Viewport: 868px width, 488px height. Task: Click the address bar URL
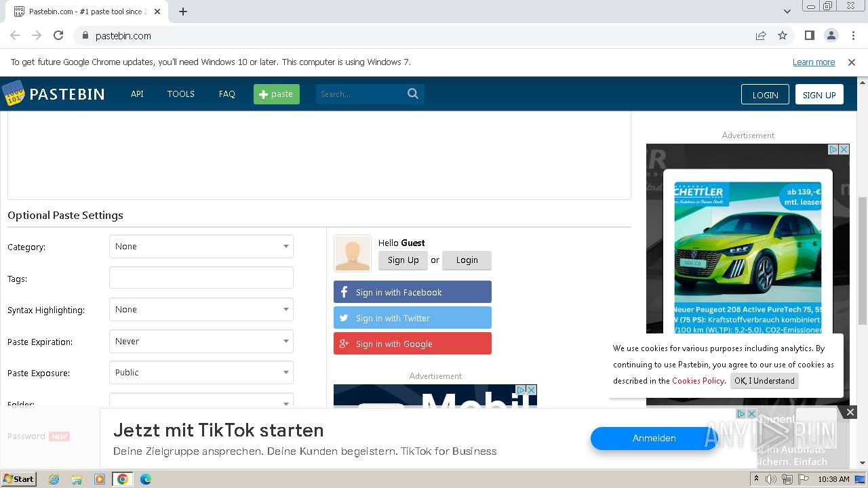[123, 35]
